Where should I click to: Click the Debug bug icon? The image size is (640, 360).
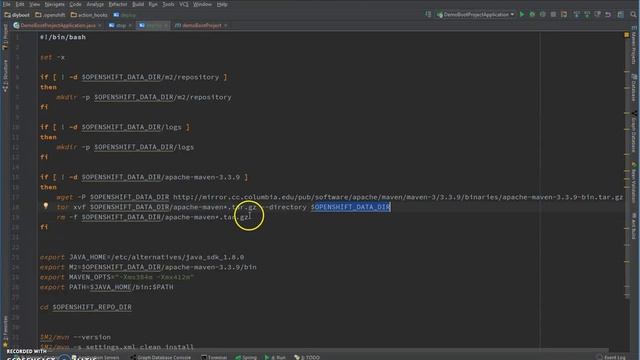[532, 15]
